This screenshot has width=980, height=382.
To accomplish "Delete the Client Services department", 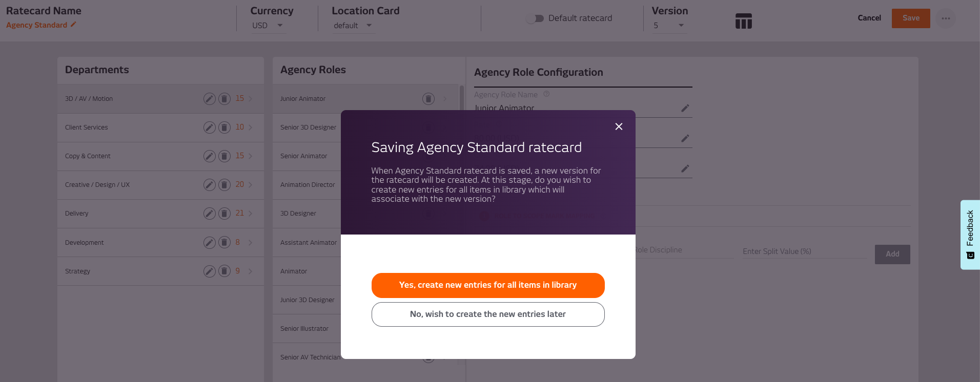I will (224, 128).
